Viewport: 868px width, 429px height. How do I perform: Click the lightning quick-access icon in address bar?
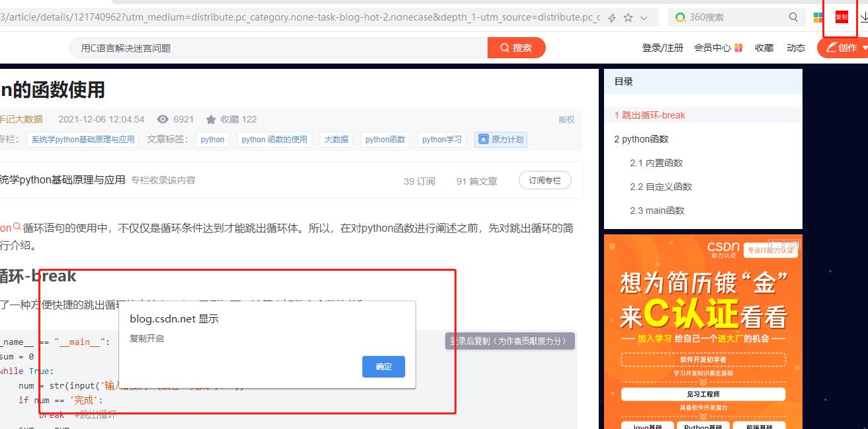(611, 17)
